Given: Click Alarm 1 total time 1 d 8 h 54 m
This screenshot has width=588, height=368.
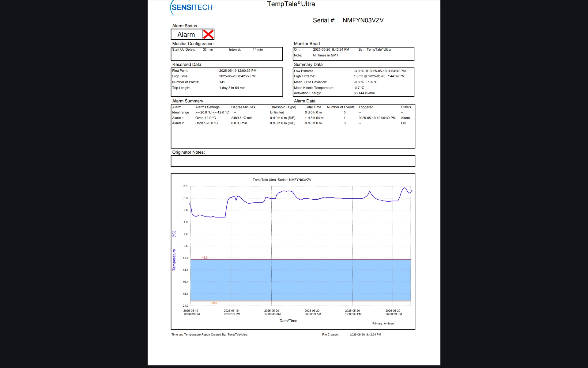Looking at the screenshot, I should coord(314,118).
